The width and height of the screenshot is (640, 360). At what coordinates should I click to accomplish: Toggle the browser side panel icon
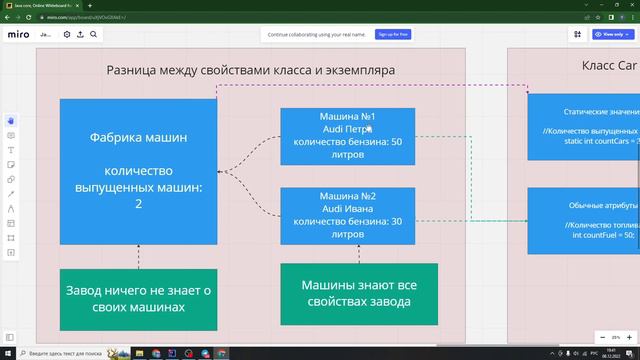(x=611, y=18)
